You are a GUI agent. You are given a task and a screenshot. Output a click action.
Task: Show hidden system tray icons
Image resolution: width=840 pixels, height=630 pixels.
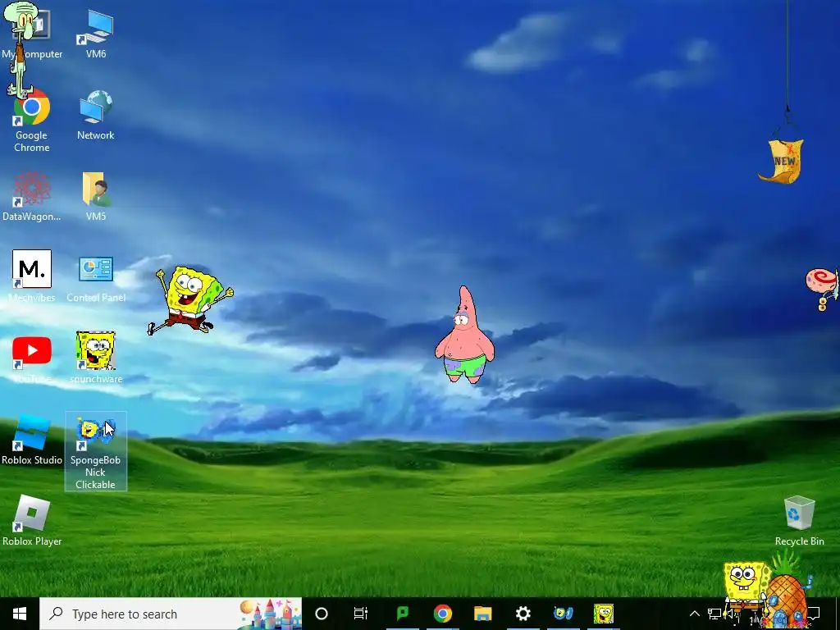point(694,614)
